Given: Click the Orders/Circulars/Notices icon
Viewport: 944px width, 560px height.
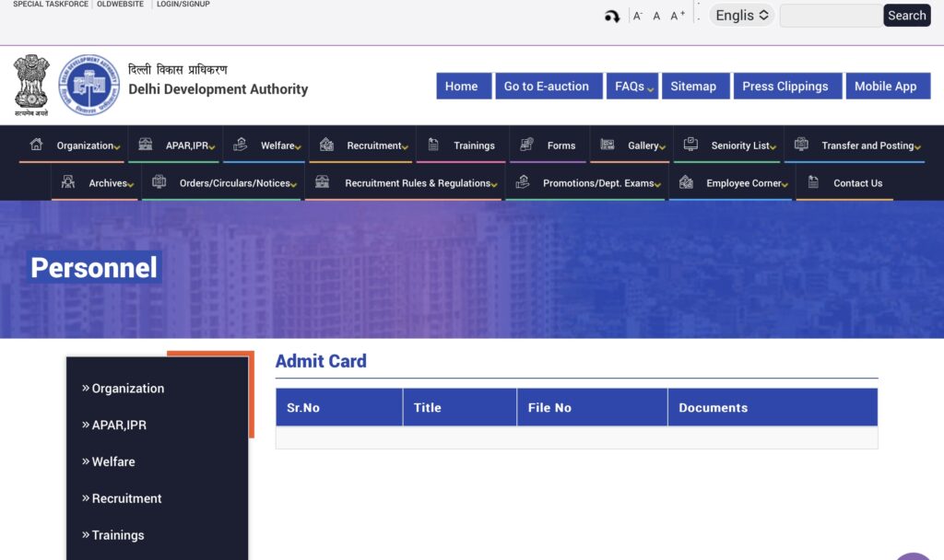Looking at the screenshot, I should tap(159, 181).
